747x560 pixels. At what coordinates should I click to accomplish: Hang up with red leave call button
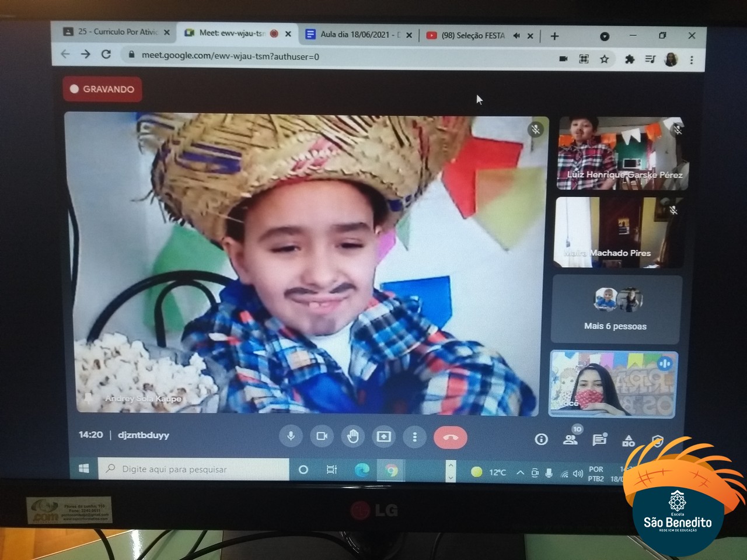click(x=450, y=437)
